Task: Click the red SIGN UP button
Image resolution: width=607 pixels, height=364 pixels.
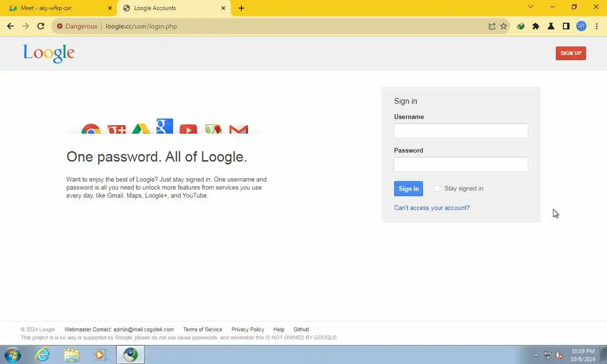Action: (571, 54)
